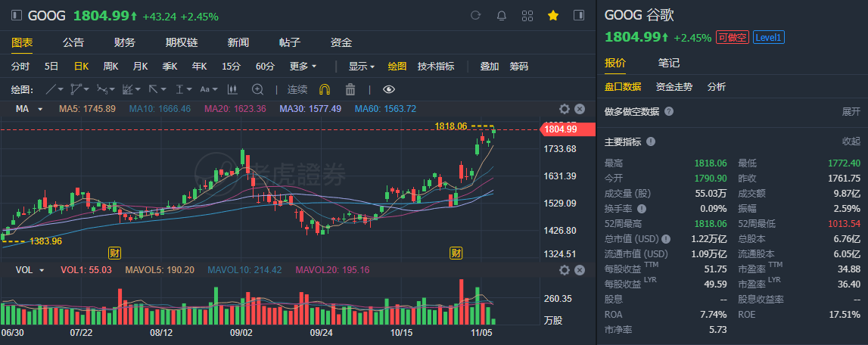Click the 技术指标 button

tap(436, 67)
